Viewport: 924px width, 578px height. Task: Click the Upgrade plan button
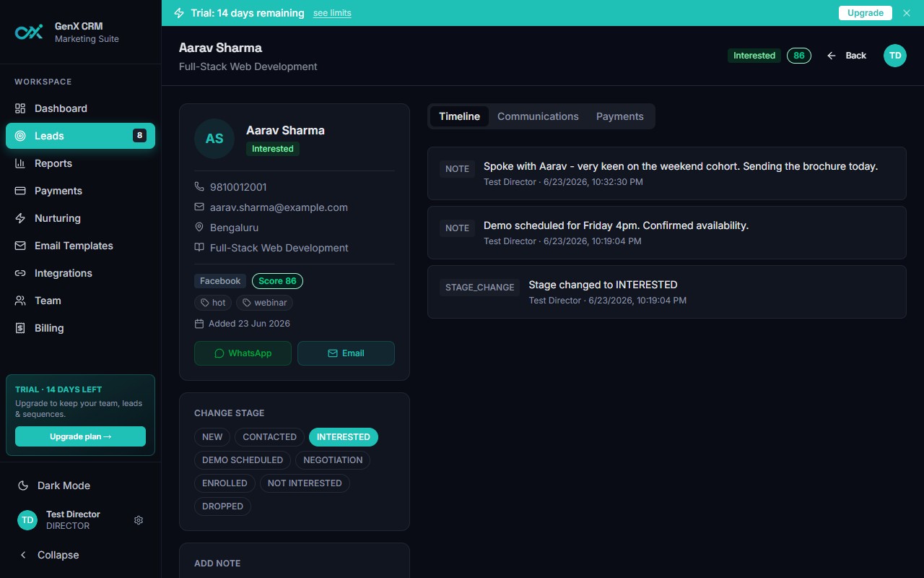pos(80,436)
